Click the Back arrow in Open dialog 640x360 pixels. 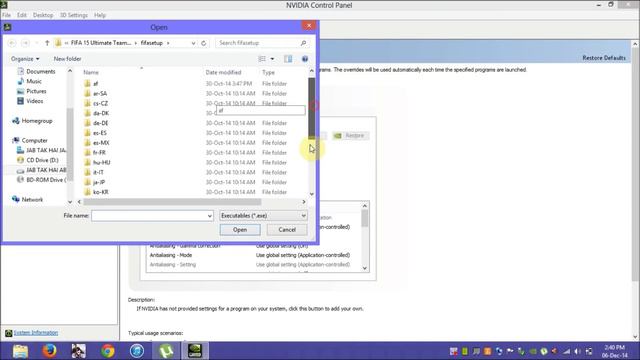[12, 43]
